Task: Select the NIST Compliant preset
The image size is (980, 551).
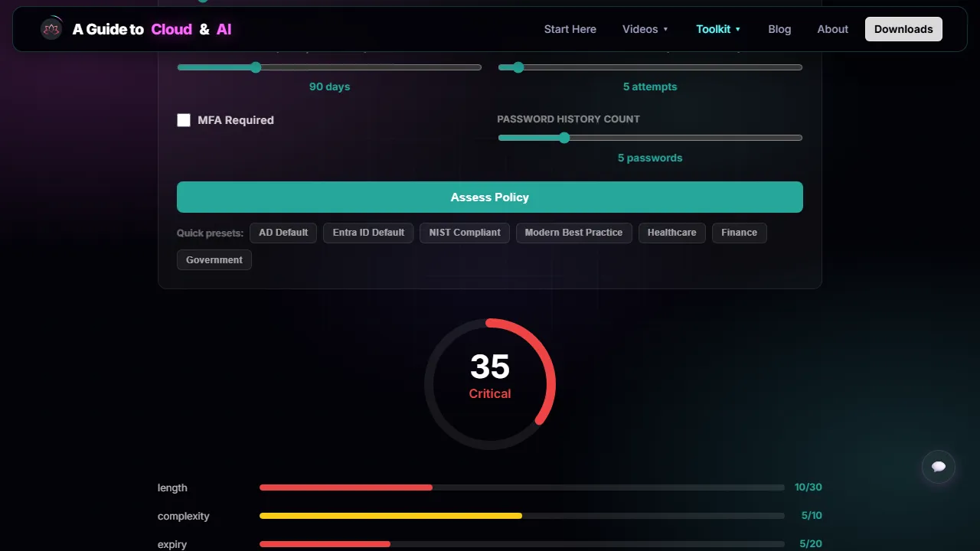Action: pyautogui.click(x=465, y=233)
